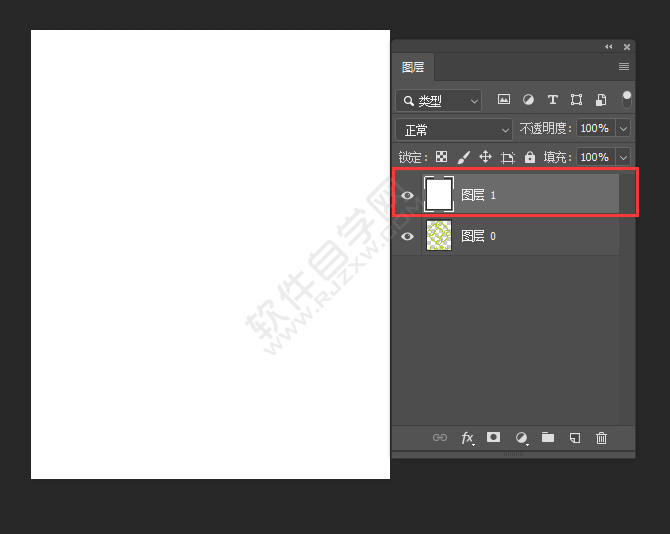Select the 图层 1 layer name
670x534 pixels.
pos(479,195)
